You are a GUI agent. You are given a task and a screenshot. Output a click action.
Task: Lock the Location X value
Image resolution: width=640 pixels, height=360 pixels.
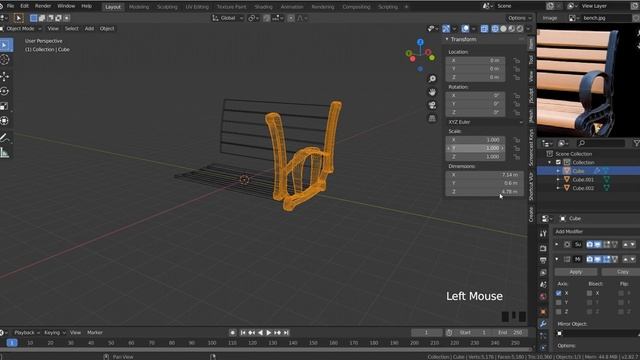pos(517,60)
